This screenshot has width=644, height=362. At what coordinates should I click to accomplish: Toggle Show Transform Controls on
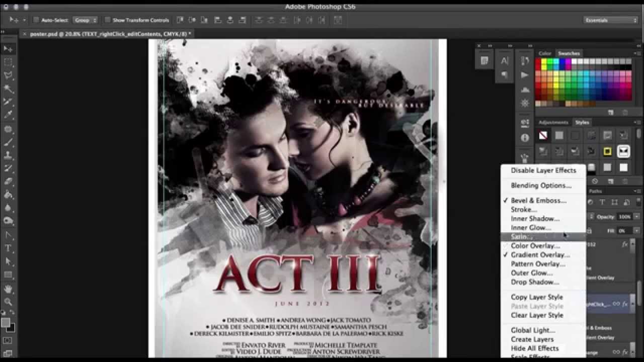click(107, 19)
